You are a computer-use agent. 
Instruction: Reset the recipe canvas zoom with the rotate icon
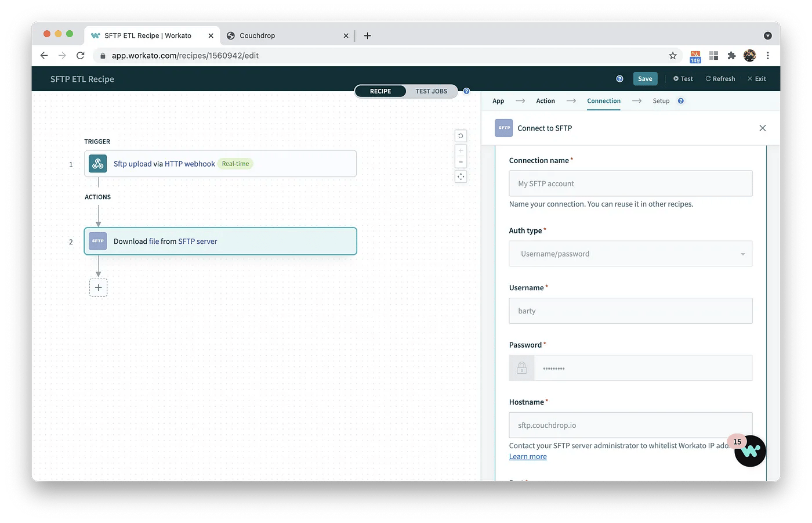[461, 135]
